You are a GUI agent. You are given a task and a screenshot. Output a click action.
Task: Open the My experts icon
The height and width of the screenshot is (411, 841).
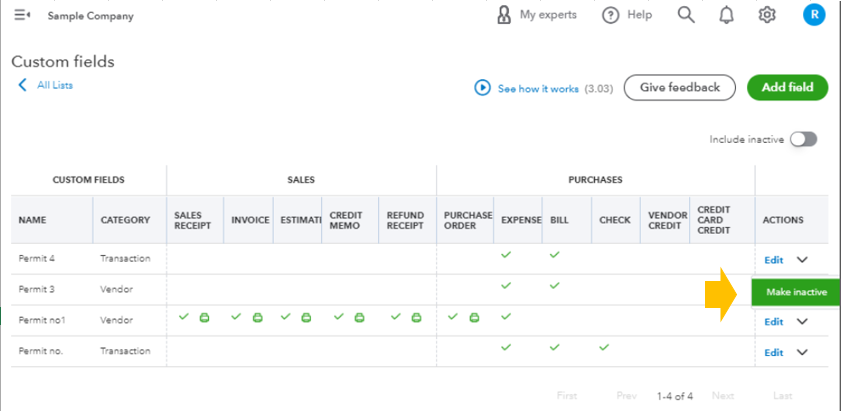point(504,15)
